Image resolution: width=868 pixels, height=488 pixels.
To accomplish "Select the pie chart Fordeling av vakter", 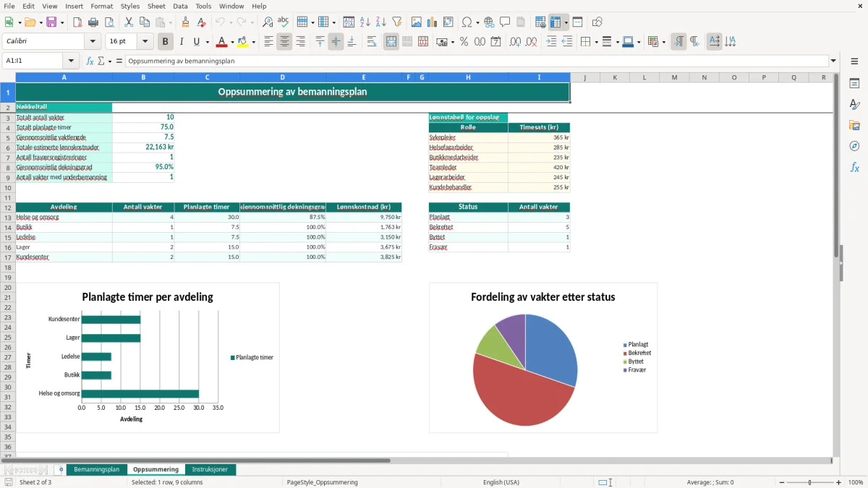I will point(543,358).
